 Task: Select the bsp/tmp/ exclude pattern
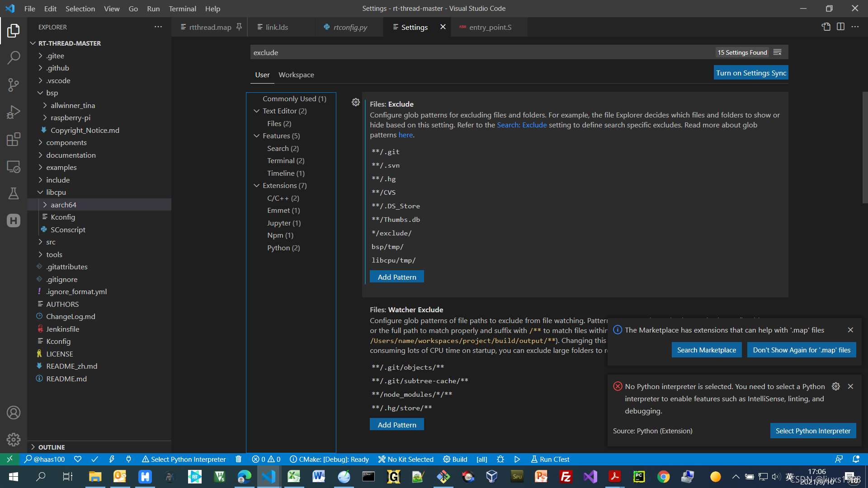click(x=387, y=247)
